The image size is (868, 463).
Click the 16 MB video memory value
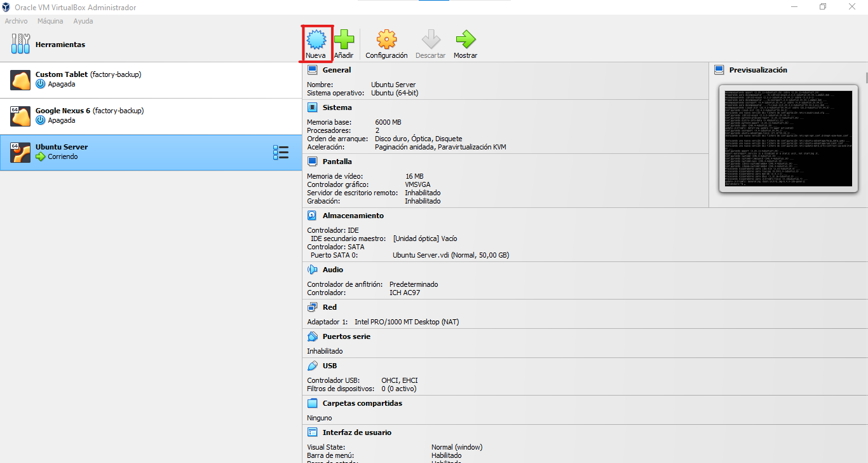tap(414, 176)
